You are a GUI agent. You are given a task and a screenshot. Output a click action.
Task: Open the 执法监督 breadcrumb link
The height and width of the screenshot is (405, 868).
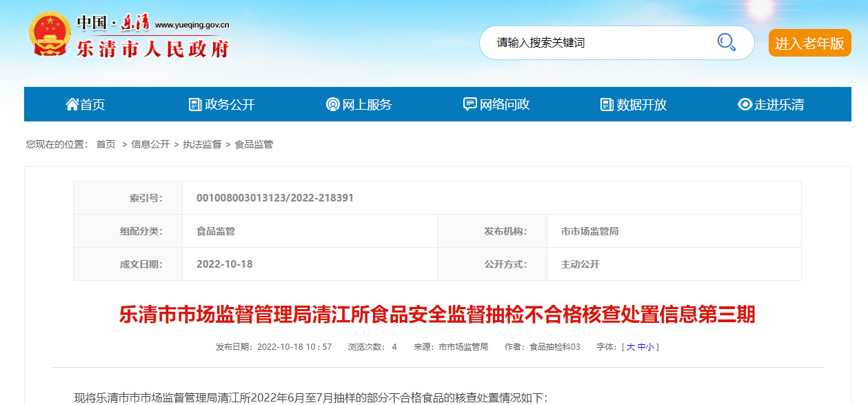coord(202,144)
